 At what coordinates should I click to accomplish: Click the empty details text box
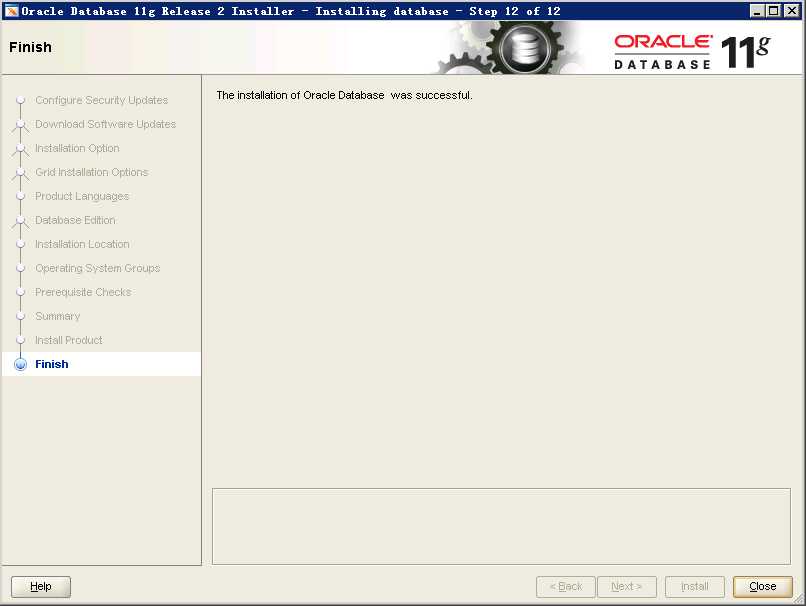[501, 526]
